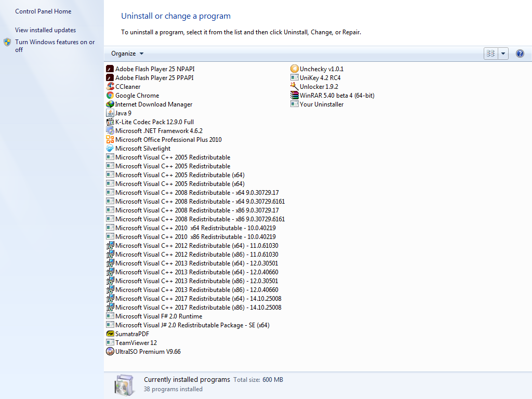532x399 pixels.
Task: Go to Control Panel Home
Action: point(43,11)
